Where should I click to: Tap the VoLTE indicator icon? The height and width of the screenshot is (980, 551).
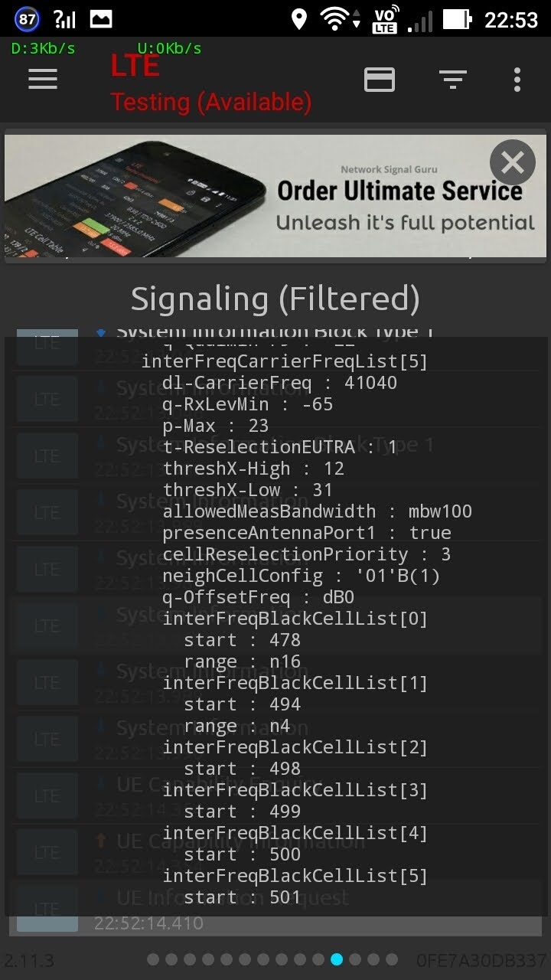coord(385,20)
